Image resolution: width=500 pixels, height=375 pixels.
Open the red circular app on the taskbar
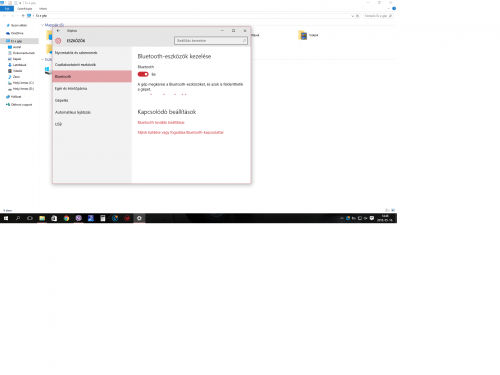pyautogui.click(x=127, y=218)
